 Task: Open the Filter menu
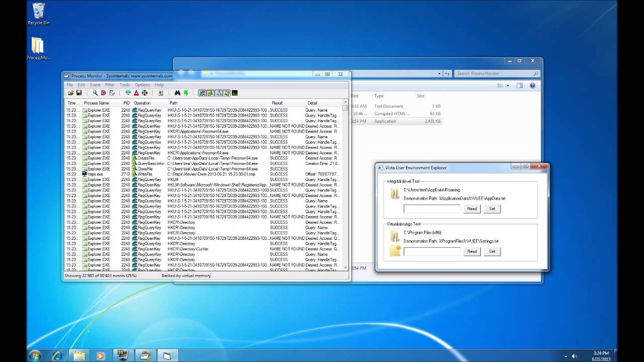(x=110, y=85)
